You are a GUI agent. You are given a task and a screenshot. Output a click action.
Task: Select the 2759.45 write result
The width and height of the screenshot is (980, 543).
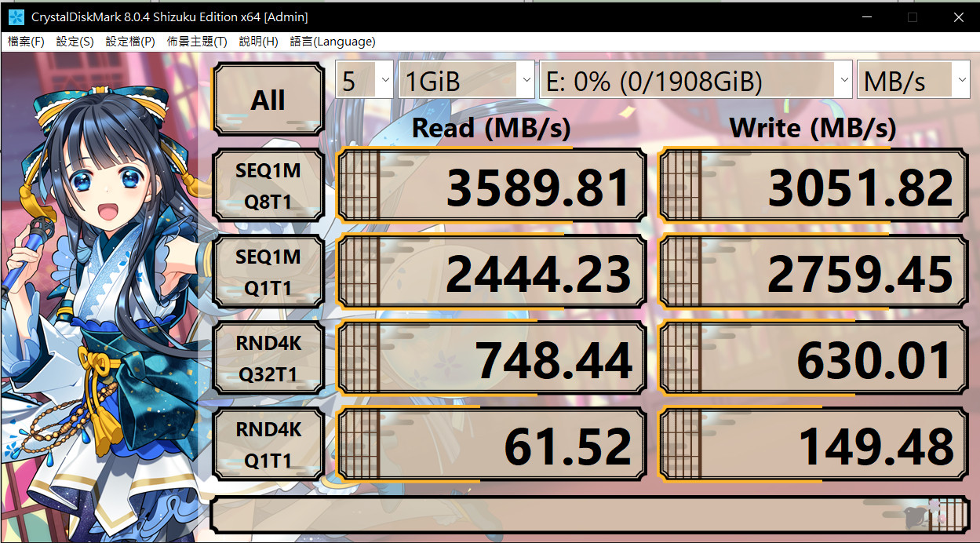pyautogui.click(x=813, y=273)
